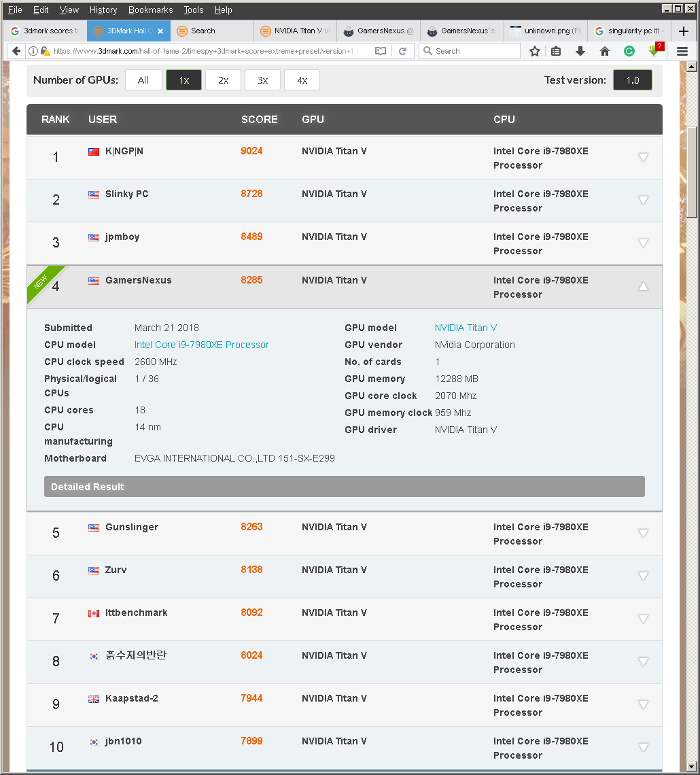This screenshot has width=700, height=775.
Task: Collapse the GamersNexus details row
Action: 643,286
